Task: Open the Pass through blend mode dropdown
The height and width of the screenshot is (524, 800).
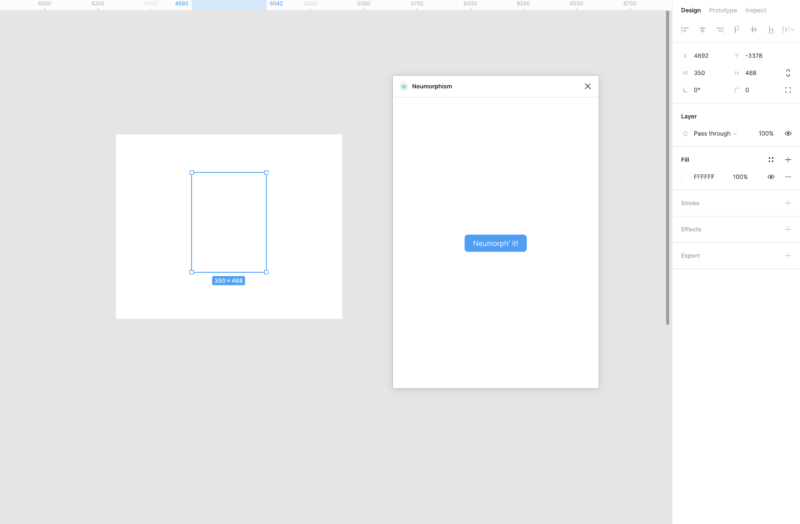Action: 715,133
